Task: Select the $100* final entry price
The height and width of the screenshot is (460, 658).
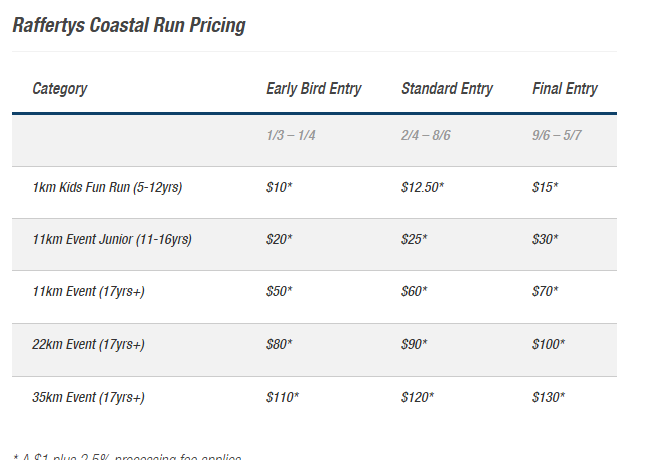Action: click(x=548, y=344)
